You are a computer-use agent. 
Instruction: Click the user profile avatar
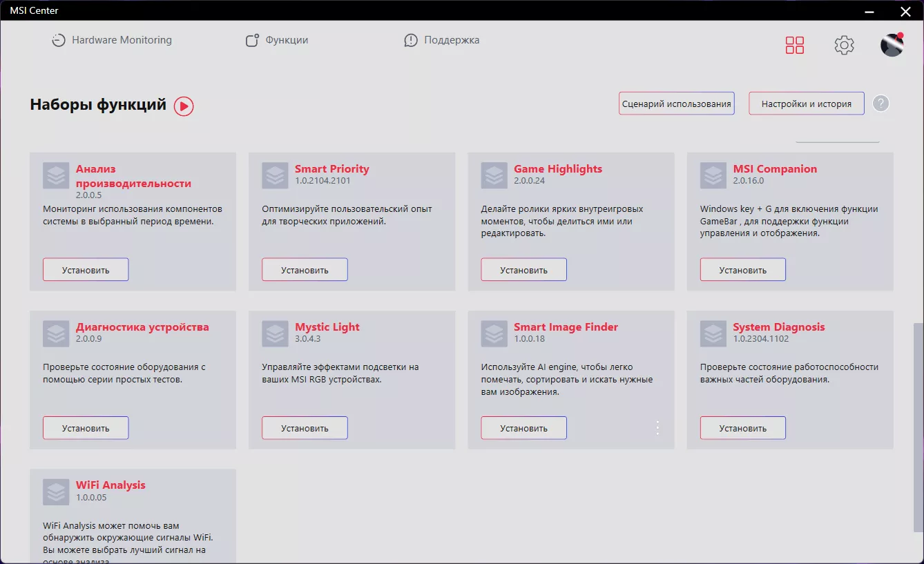pyautogui.click(x=892, y=45)
